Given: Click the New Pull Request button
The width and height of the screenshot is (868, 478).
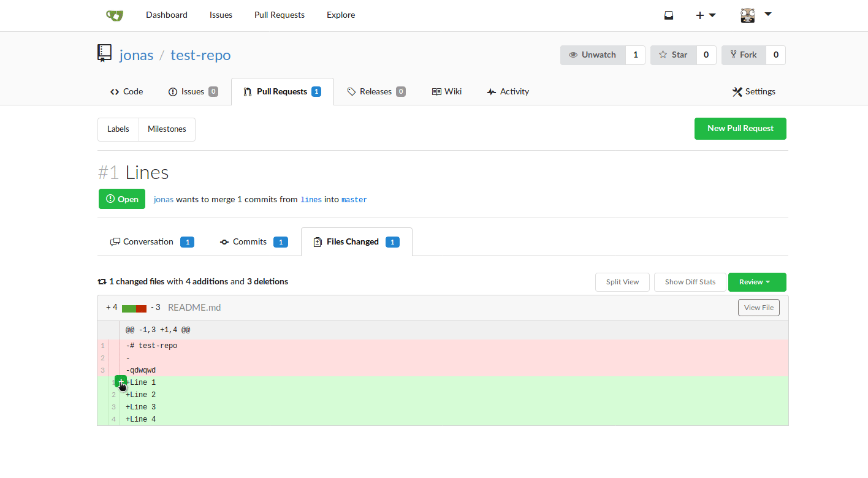Looking at the screenshot, I should [740, 129].
